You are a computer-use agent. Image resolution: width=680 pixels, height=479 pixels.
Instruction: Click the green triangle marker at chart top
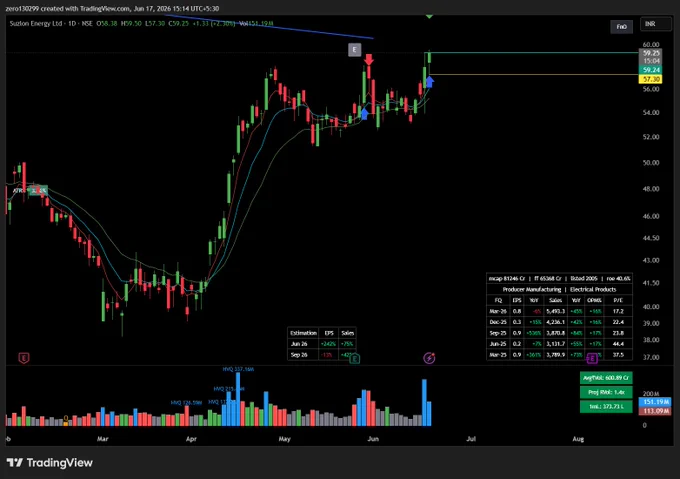click(429, 16)
